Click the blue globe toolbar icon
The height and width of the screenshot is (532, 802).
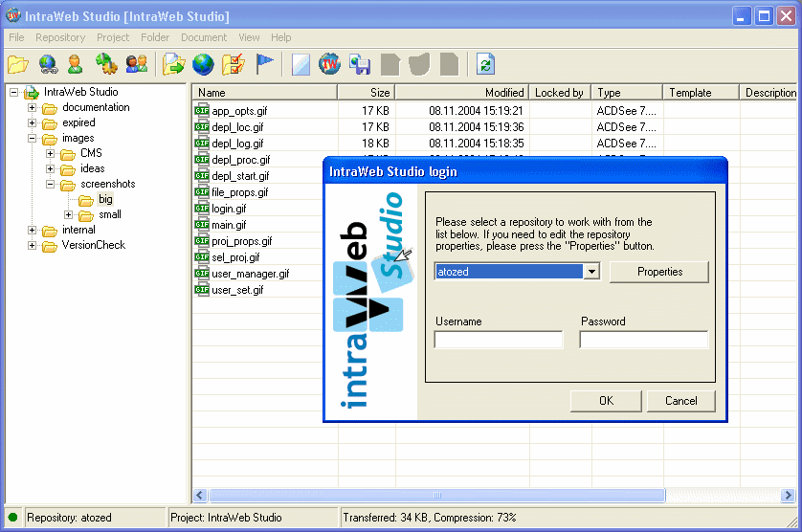[203, 64]
